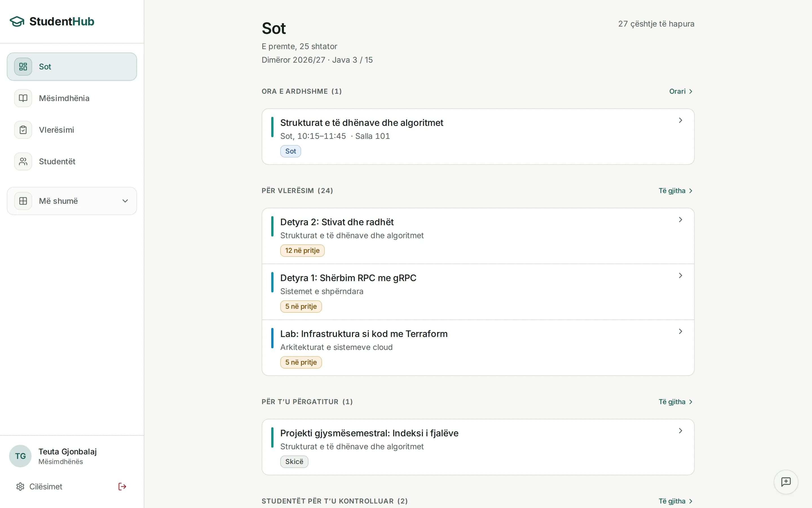Click the Më shumë grid icon

(x=23, y=201)
